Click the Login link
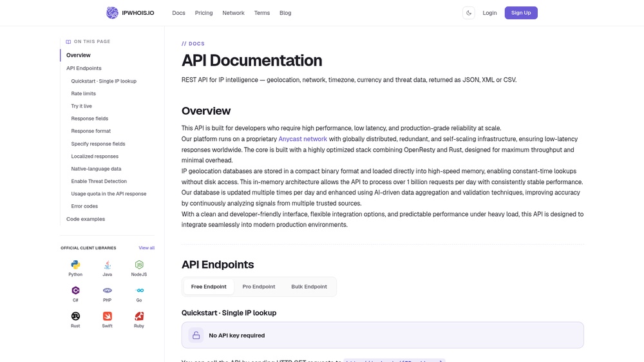This screenshot has height=362, width=644. coord(489,13)
